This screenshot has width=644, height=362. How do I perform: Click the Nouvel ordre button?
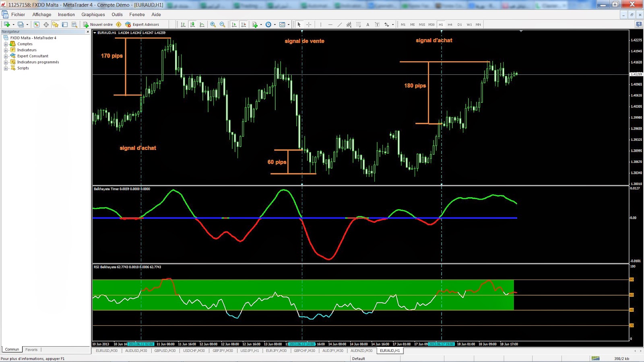(x=98, y=25)
